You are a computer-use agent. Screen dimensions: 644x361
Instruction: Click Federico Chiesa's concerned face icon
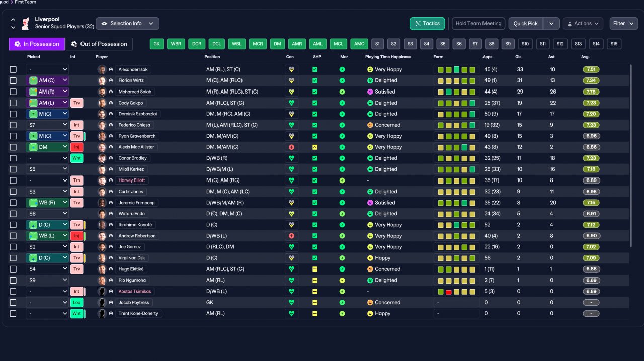(x=370, y=125)
